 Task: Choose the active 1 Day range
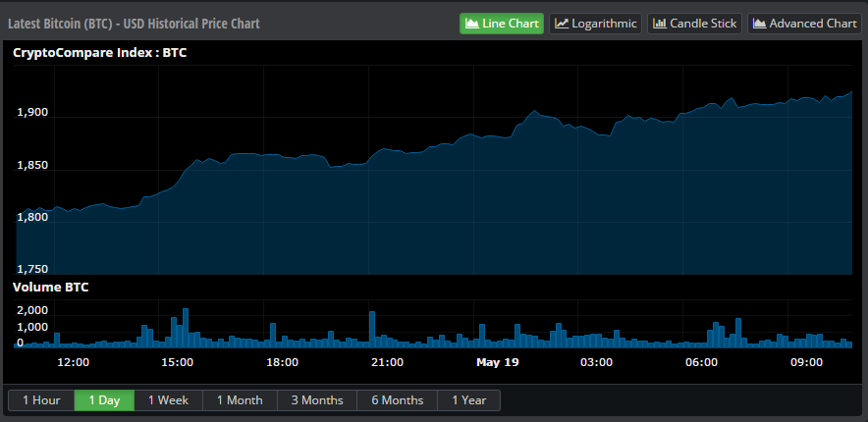pyautogui.click(x=104, y=400)
